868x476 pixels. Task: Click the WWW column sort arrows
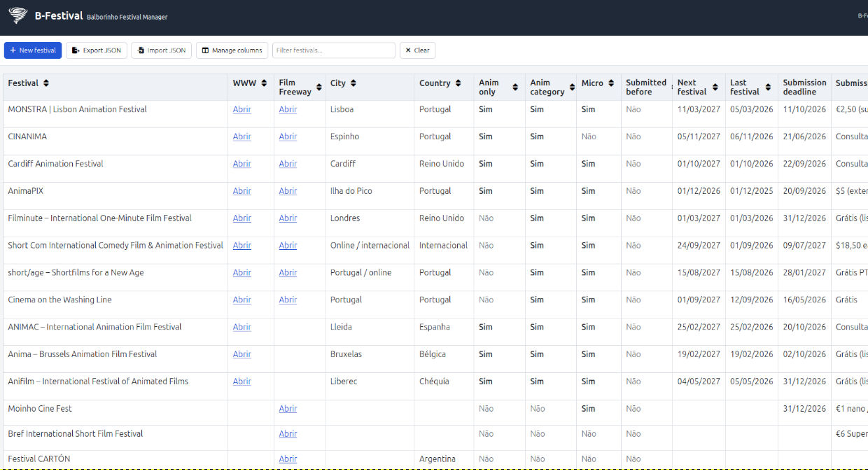tap(264, 83)
